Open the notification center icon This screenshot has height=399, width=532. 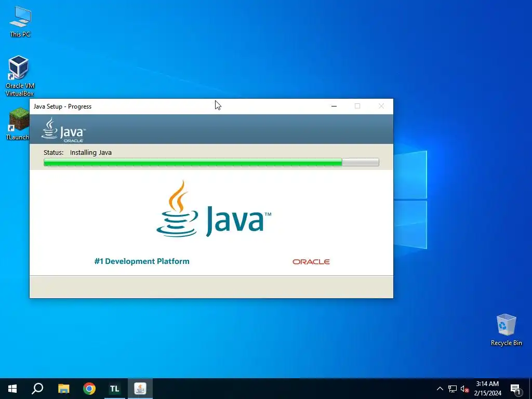coord(515,389)
